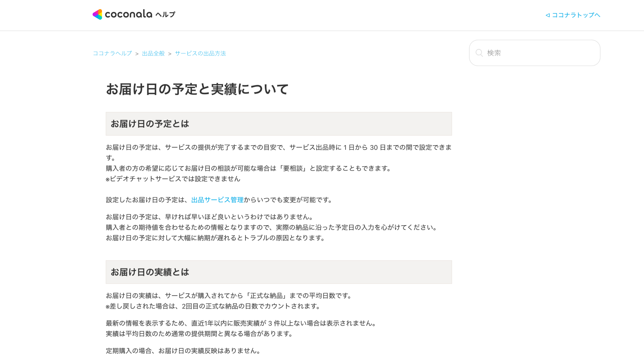The height and width of the screenshot is (362, 644).
Task: Go to ココナラヘルプ breadcrumb
Action: point(112,54)
